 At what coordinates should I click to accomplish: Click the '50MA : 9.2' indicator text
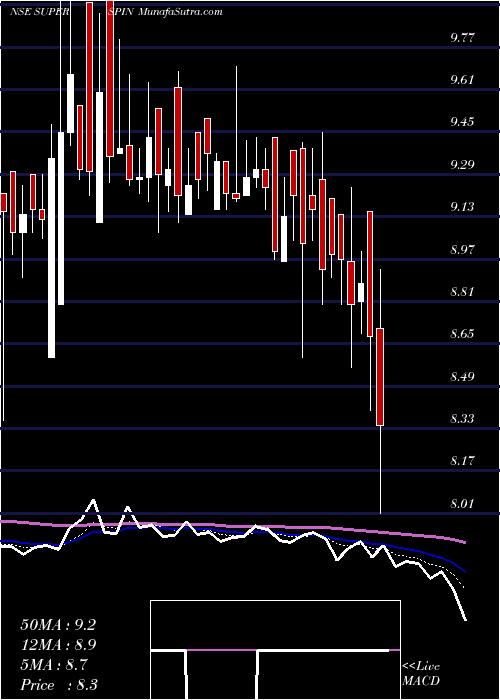(x=58, y=625)
